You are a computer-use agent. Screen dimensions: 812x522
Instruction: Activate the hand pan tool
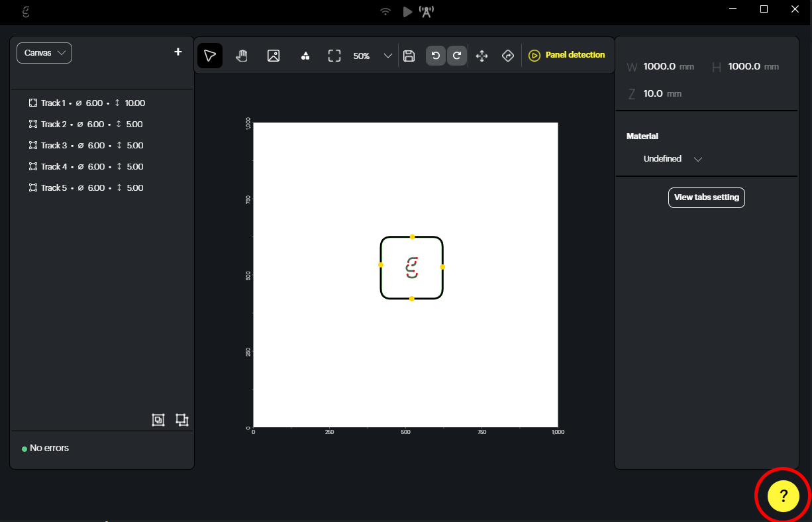pyautogui.click(x=242, y=56)
